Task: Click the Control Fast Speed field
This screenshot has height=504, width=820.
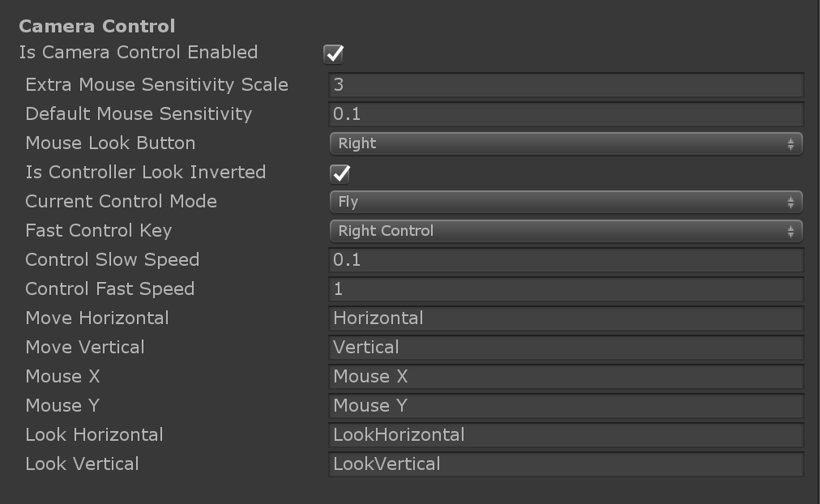Action: coord(565,289)
